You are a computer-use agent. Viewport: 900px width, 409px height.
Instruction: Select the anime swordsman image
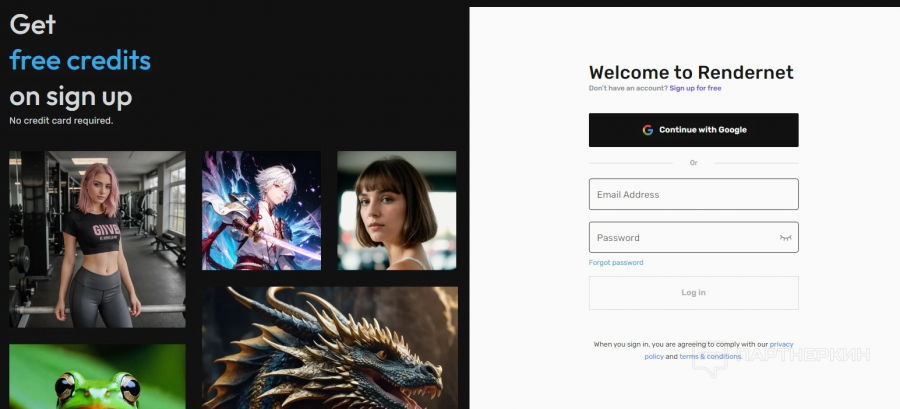tap(262, 211)
